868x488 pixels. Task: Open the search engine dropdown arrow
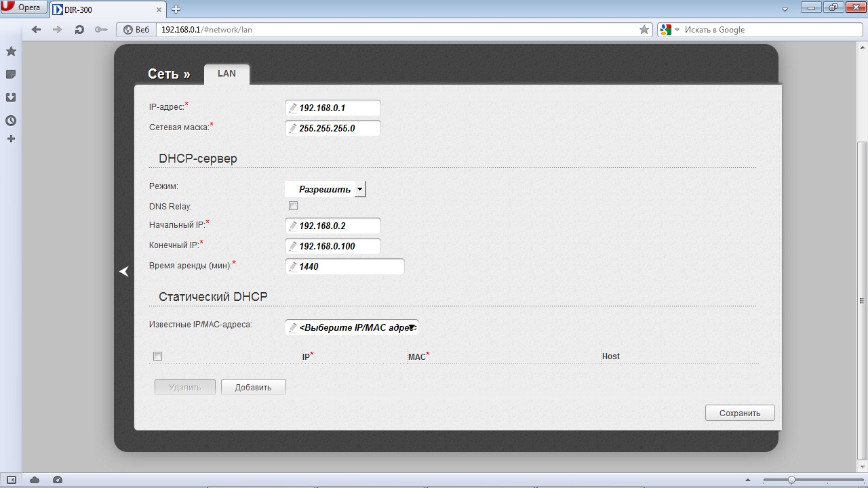(676, 30)
